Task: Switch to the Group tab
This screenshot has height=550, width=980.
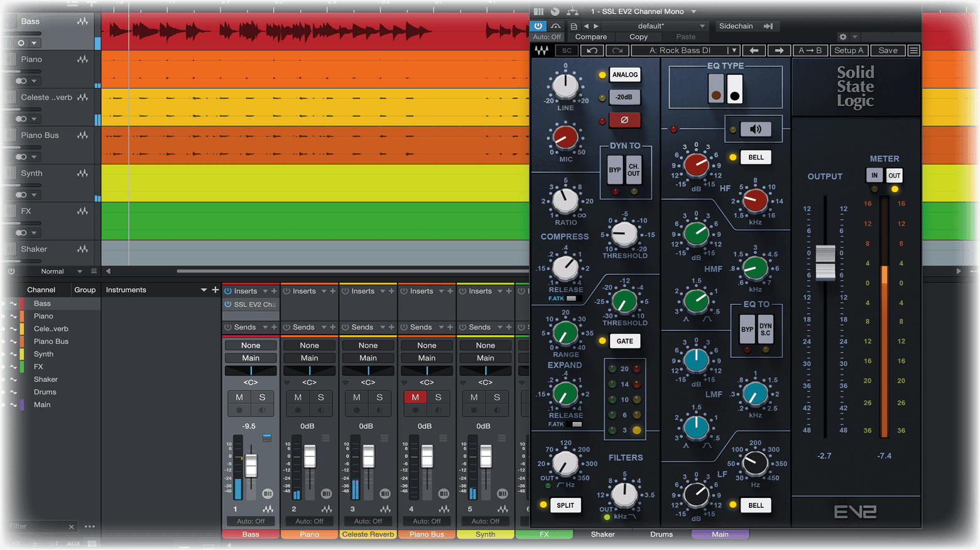Action: coord(85,289)
